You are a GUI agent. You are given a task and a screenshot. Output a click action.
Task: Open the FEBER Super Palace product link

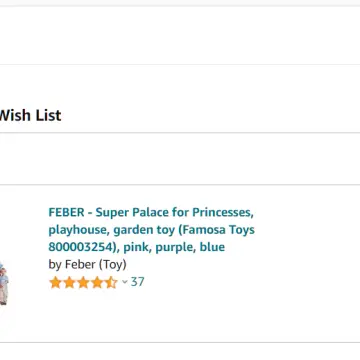click(152, 230)
